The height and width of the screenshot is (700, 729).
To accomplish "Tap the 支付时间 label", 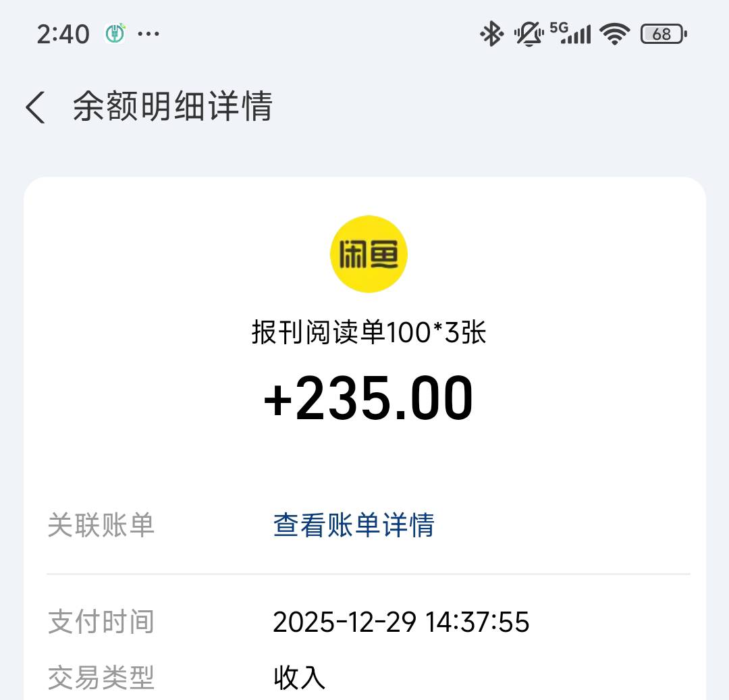I will point(101,622).
